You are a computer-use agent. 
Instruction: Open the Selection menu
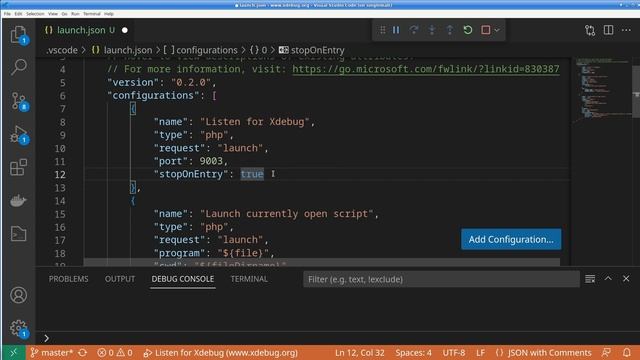point(35,14)
